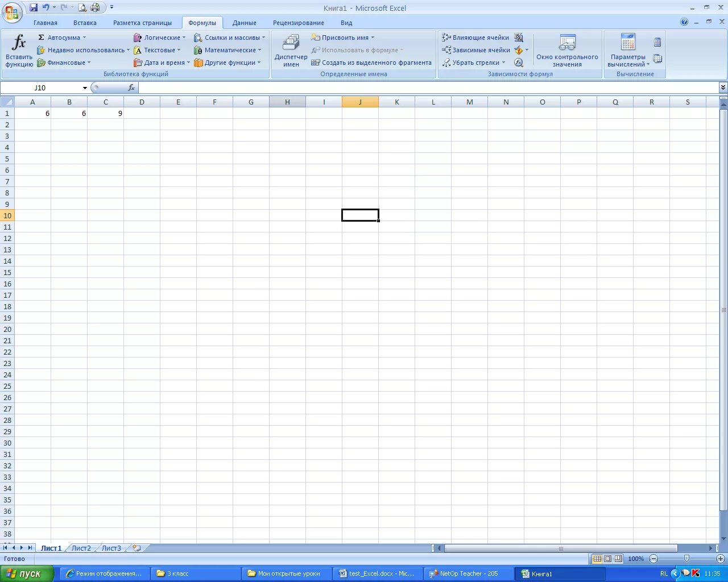Click the Select All corner button
Screen dimensions: 728x582
pyautogui.click(x=7, y=102)
